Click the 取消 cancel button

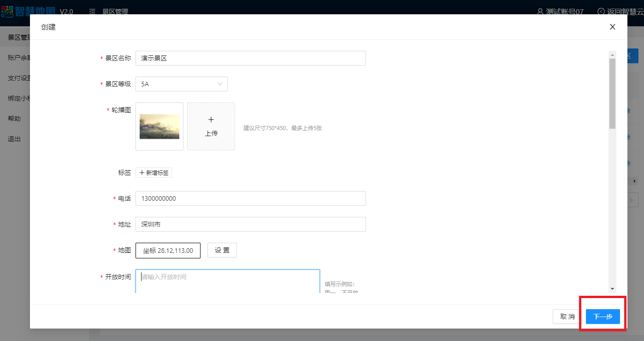click(567, 317)
